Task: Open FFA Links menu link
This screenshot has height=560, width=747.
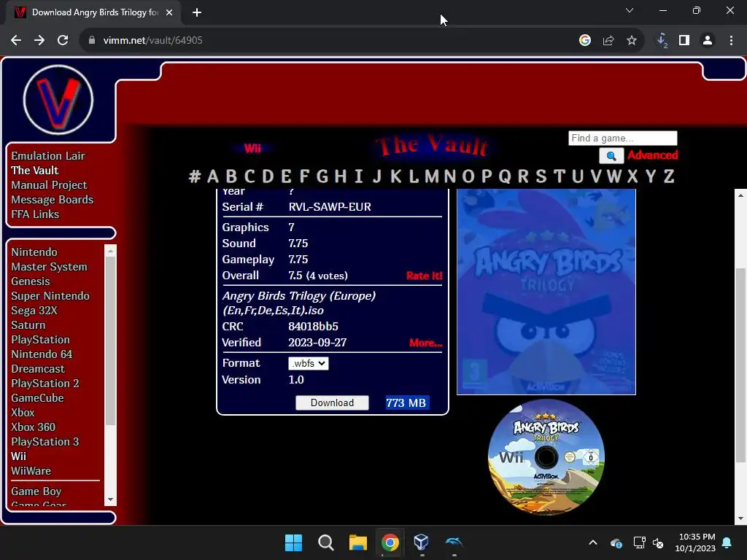Action: click(35, 214)
